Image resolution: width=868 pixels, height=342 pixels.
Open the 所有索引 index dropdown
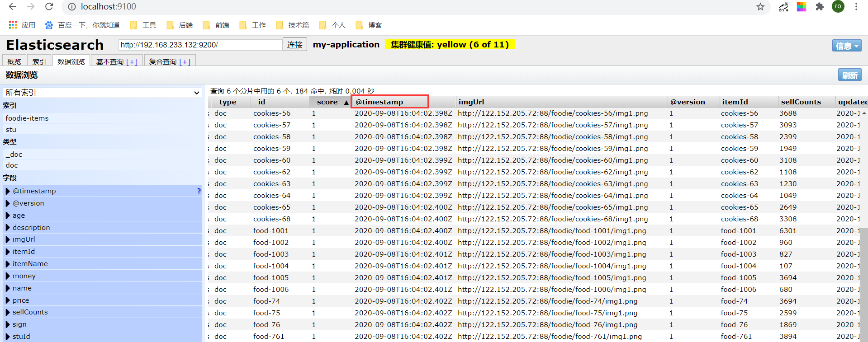[102, 93]
